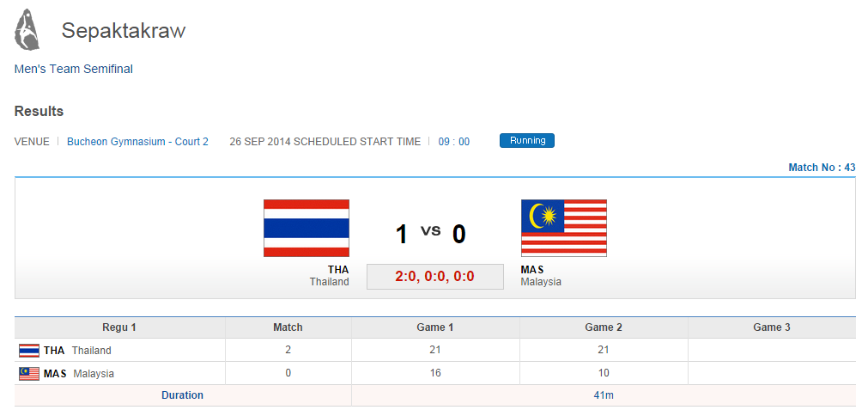Click the set score box 2:0, 0:0, 0:0

[x=434, y=277]
